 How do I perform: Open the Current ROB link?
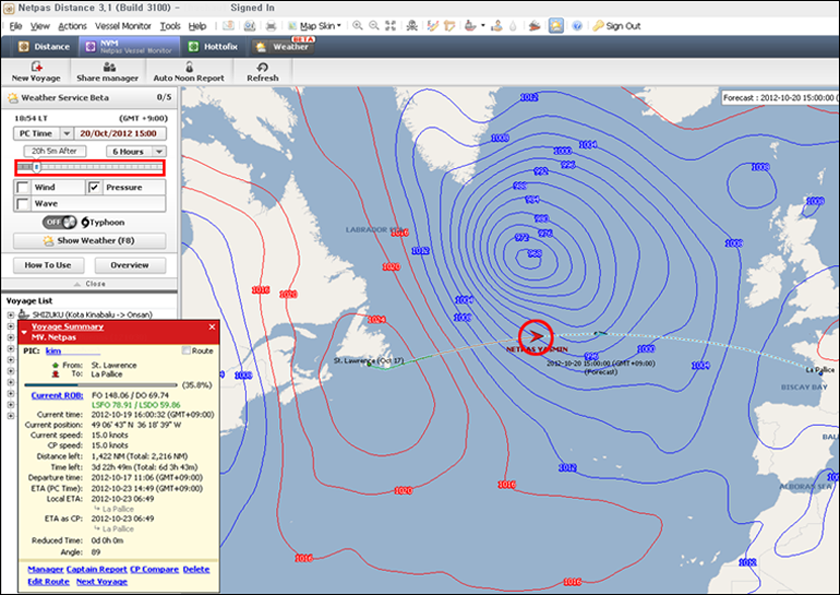57,395
